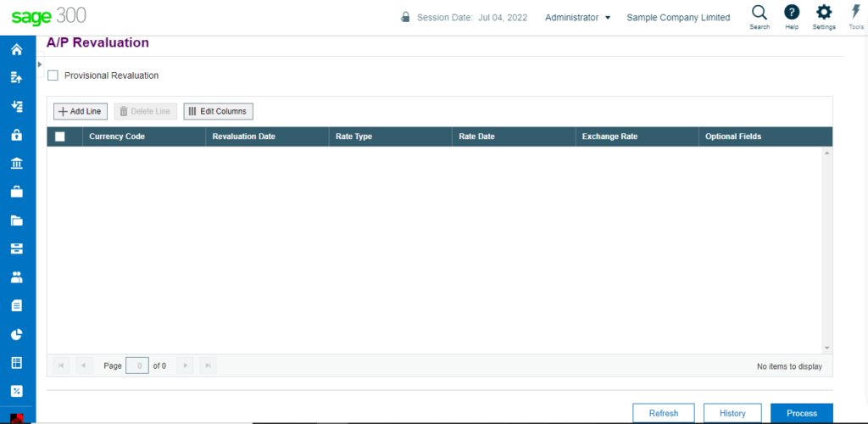Expand the collapsed side panel arrow
The height and width of the screenshot is (424, 868).
(x=40, y=64)
